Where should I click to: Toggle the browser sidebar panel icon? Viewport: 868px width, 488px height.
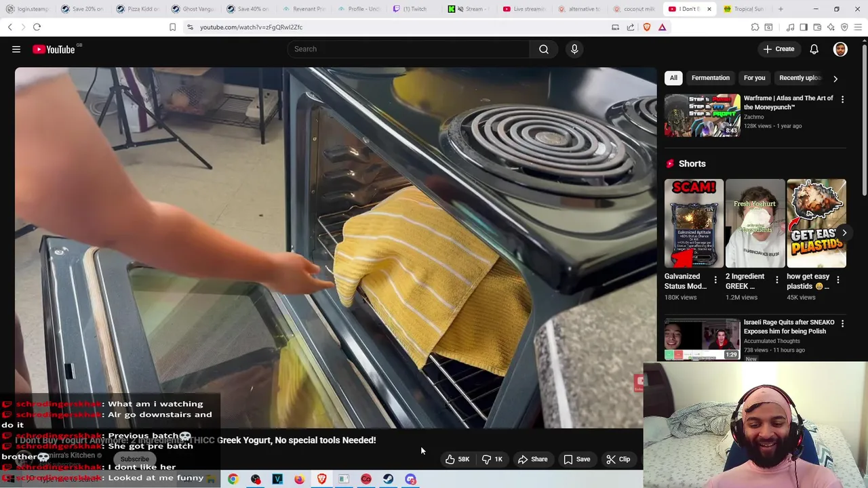[804, 27]
